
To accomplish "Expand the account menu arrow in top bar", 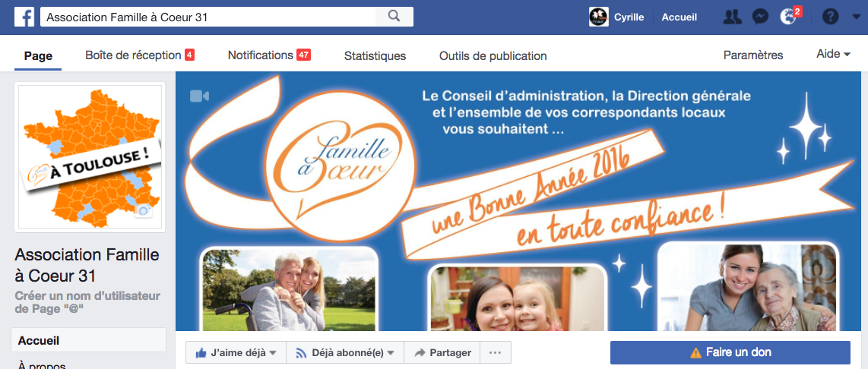I will click(x=857, y=17).
